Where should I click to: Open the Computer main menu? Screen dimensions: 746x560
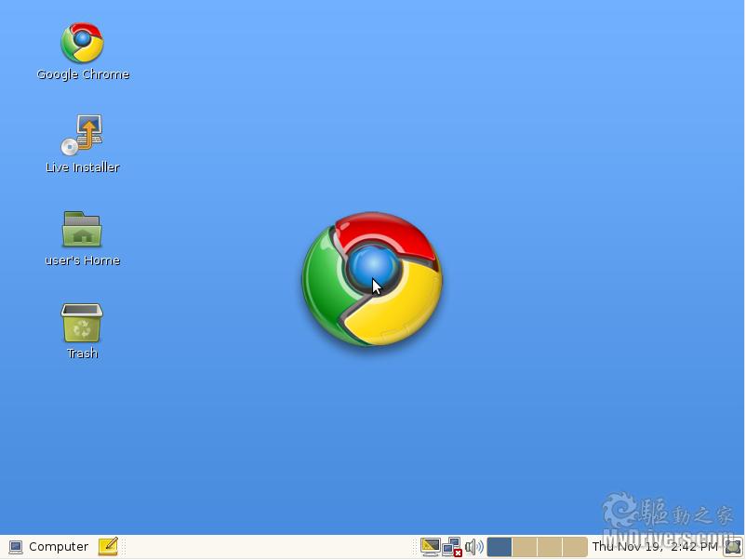pyautogui.click(x=48, y=547)
